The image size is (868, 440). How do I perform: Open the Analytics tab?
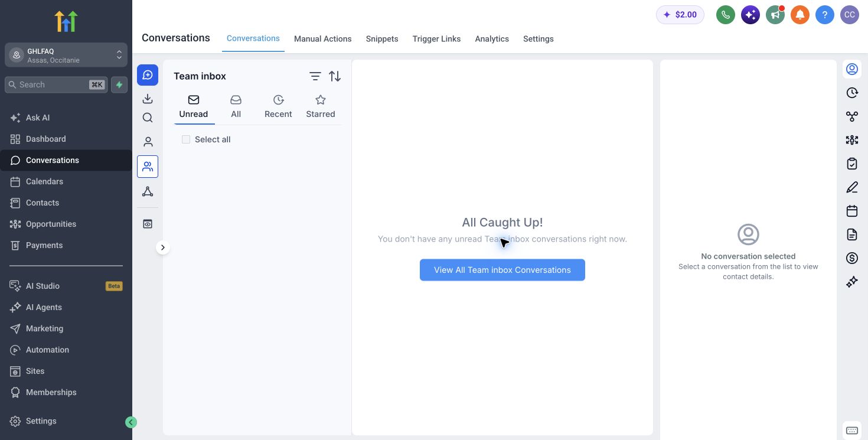[x=492, y=39]
